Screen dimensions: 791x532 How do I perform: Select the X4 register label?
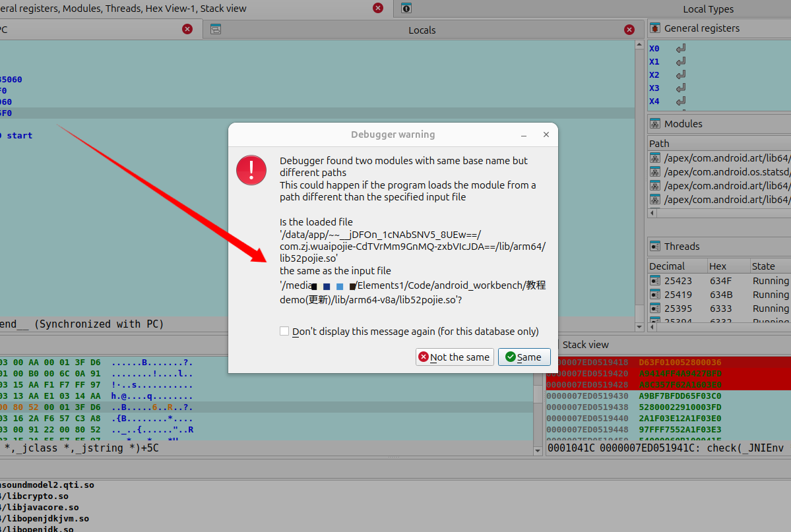tap(654, 101)
